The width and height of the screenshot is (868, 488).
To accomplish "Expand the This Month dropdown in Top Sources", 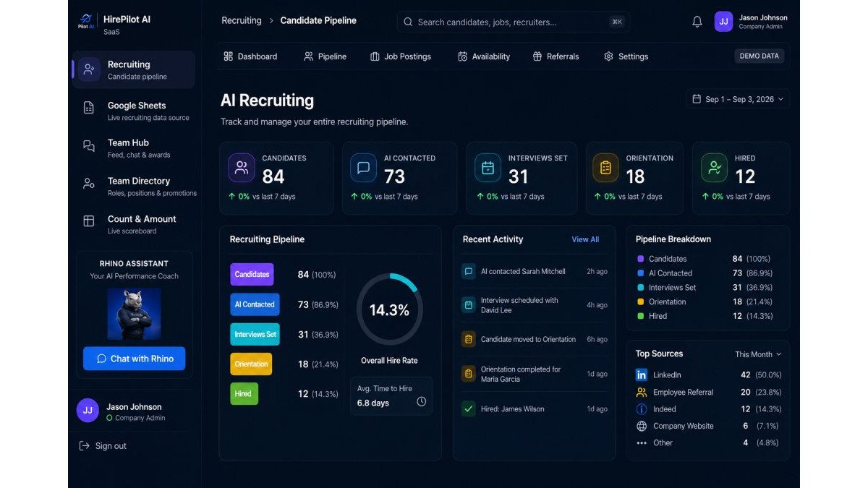I will 758,354.
